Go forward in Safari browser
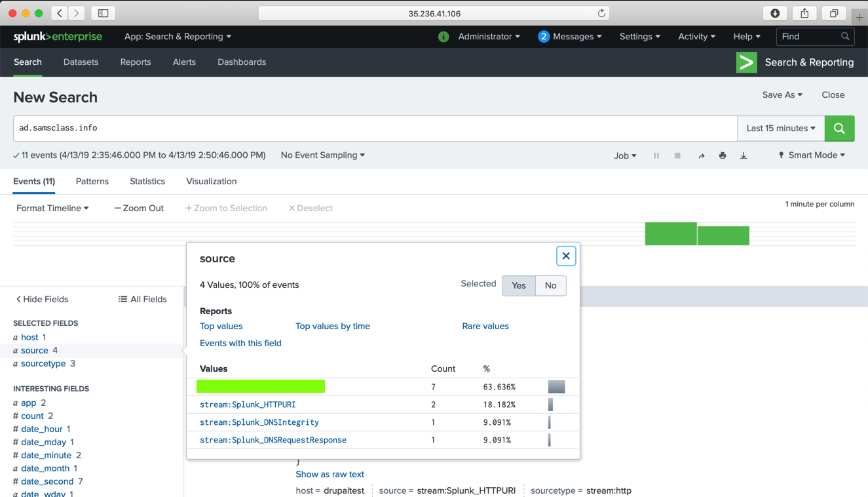Image resolution: width=868 pixels, height=497 pixels. click(77, 13)
